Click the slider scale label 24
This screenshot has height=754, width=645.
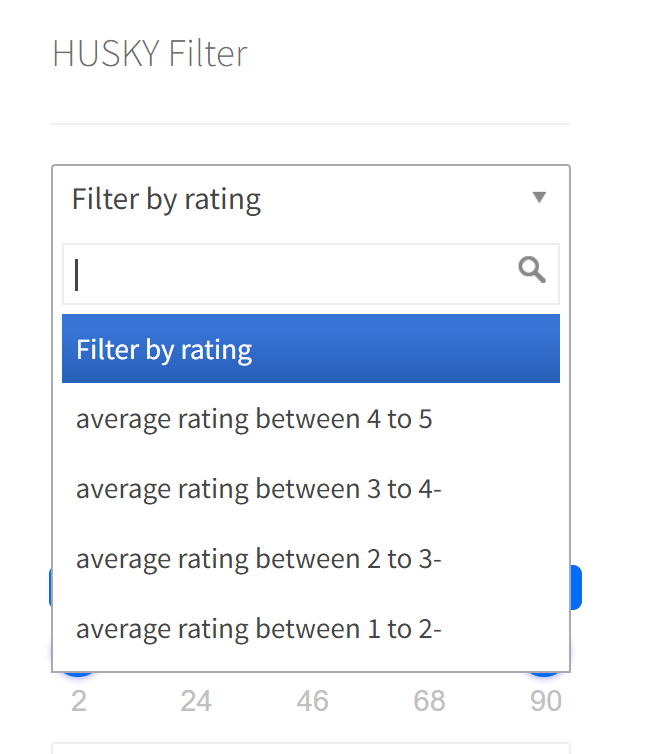pos(196,701)
